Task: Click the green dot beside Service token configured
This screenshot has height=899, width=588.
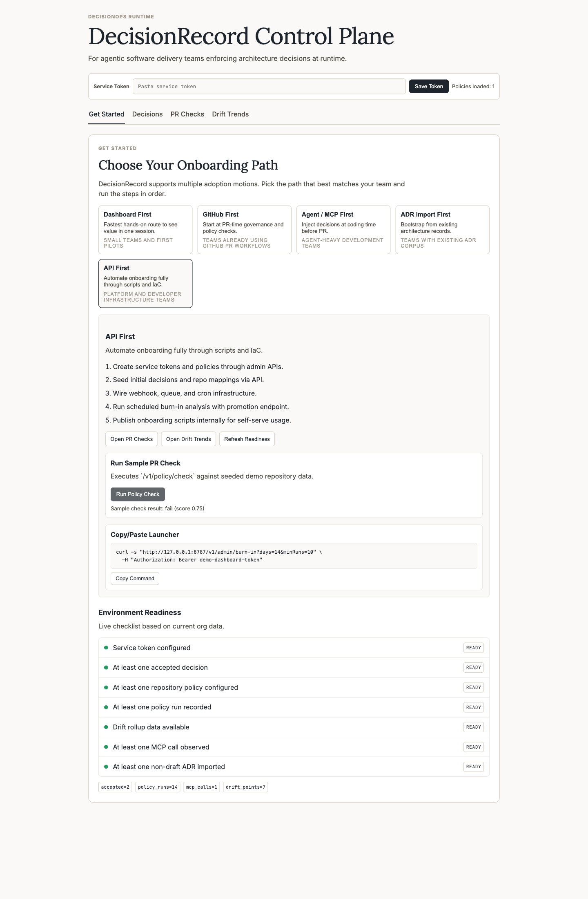Action: 106,648
